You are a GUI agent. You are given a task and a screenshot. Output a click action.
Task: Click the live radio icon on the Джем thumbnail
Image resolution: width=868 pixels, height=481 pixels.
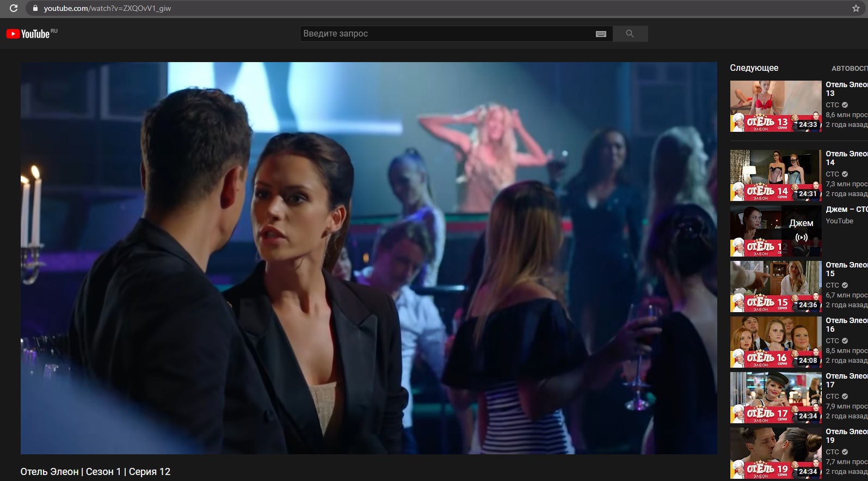[x=801, y=238]
